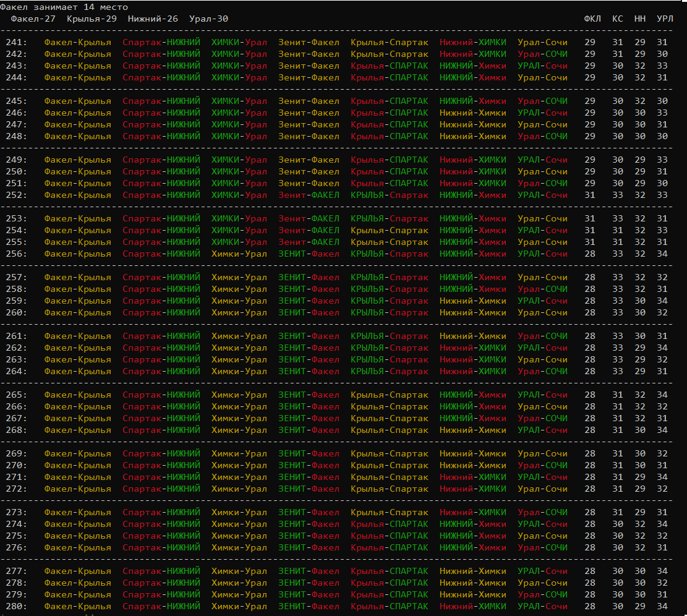687x616 pixels.
Task: Select 'Нижний-Химки' in row 270
Action: point(473,465)
